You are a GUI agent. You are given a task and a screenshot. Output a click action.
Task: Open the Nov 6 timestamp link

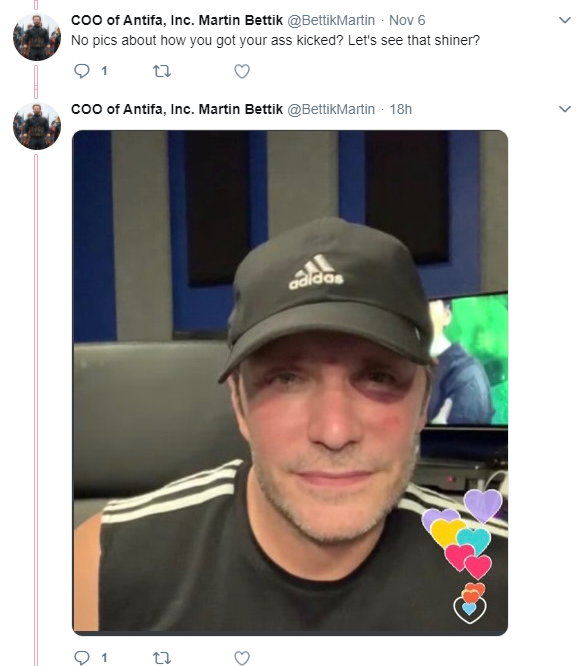click(407, 20)
